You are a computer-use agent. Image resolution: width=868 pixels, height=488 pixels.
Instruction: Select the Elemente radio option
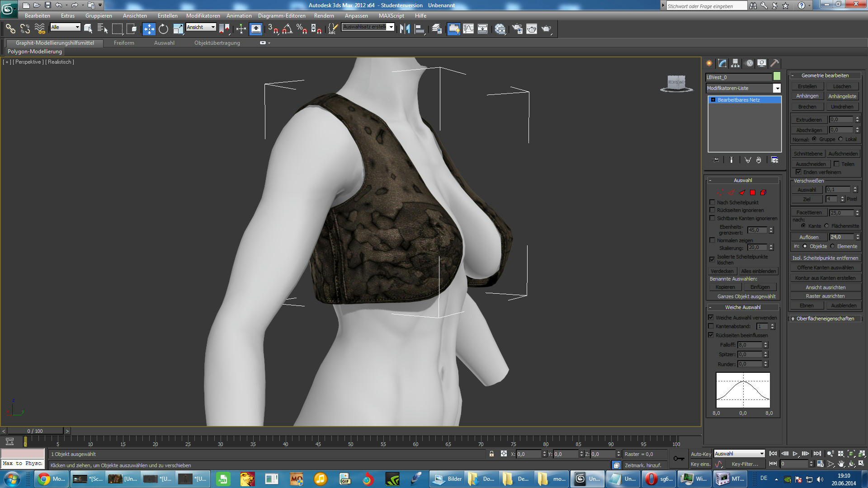coord(833,246)
